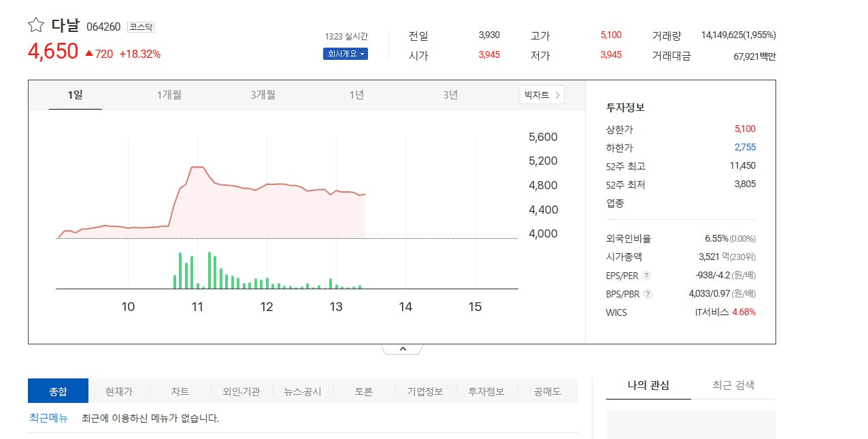Click the star favorite icon beside 다날
868x439 pixels.
tap(35, 25)
